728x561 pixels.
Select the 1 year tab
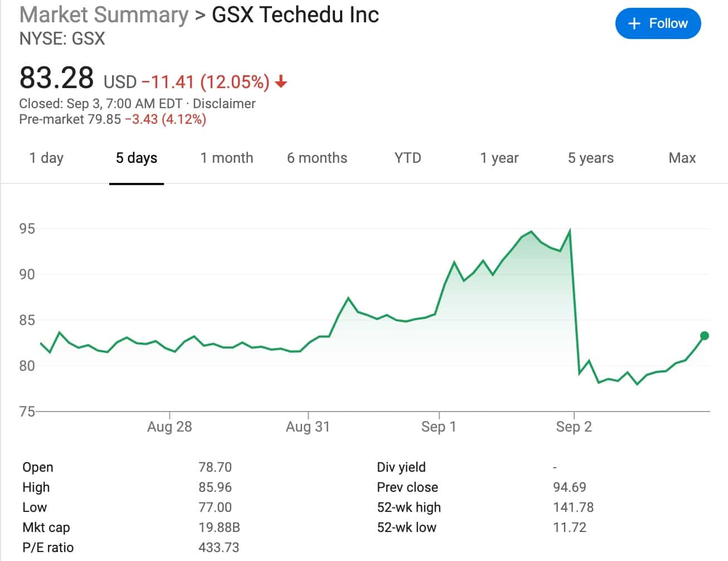[x=499, y=158]
